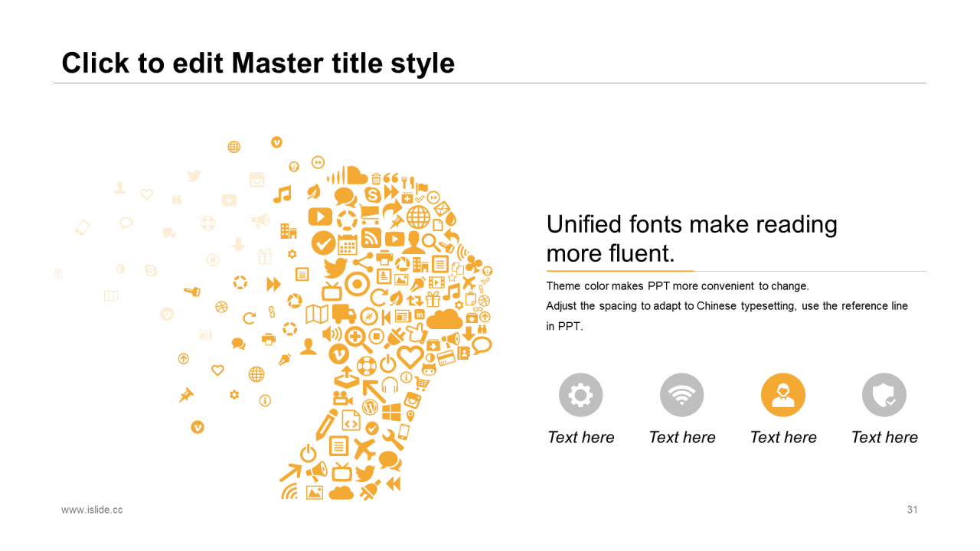Click the magnifying glass with plus sign
The image size is (980, 551).
pos(359,340)
